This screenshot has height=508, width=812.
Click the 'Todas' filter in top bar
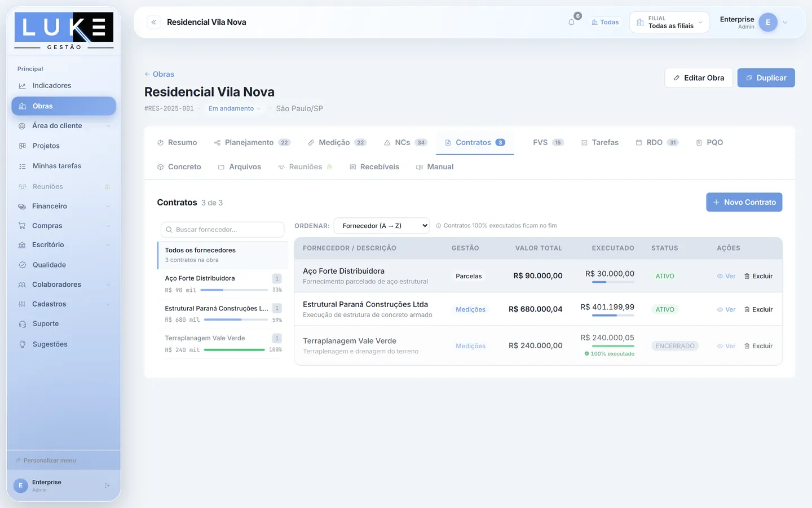[605, 22]
